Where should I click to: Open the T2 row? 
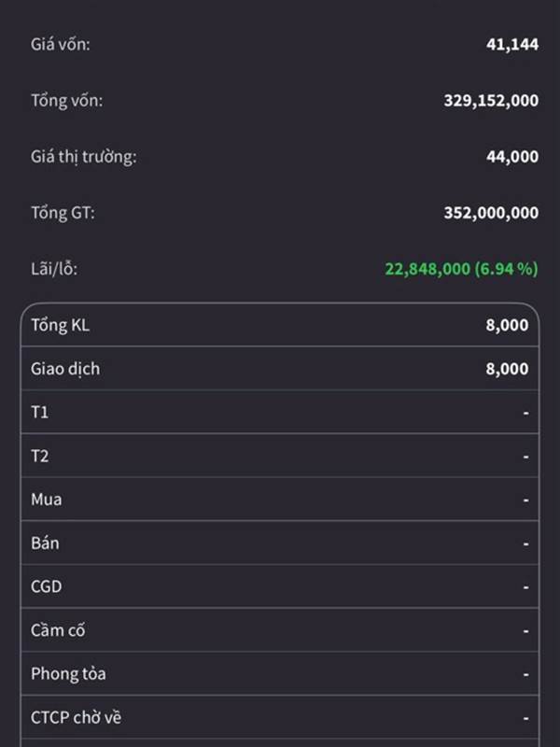(x=279, y=457)
